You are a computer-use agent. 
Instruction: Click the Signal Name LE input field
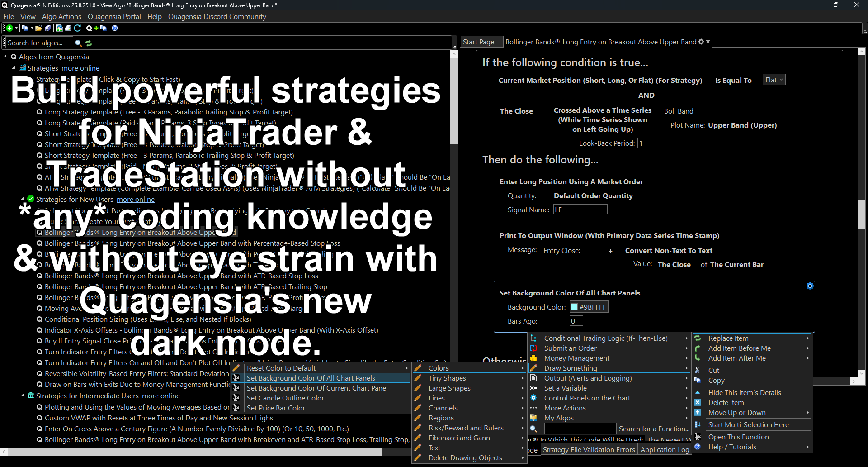click(580, 210)
